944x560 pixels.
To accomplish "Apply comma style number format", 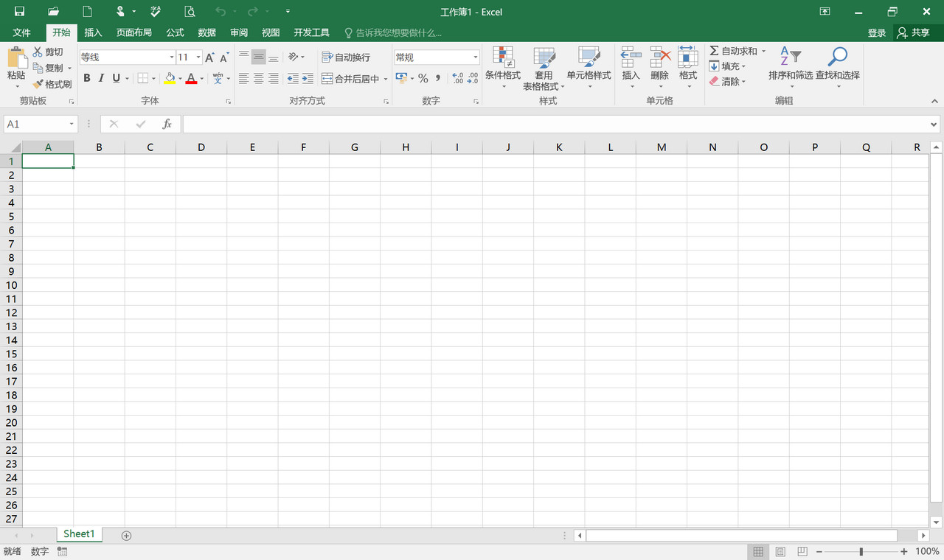I will coord(438,78).
